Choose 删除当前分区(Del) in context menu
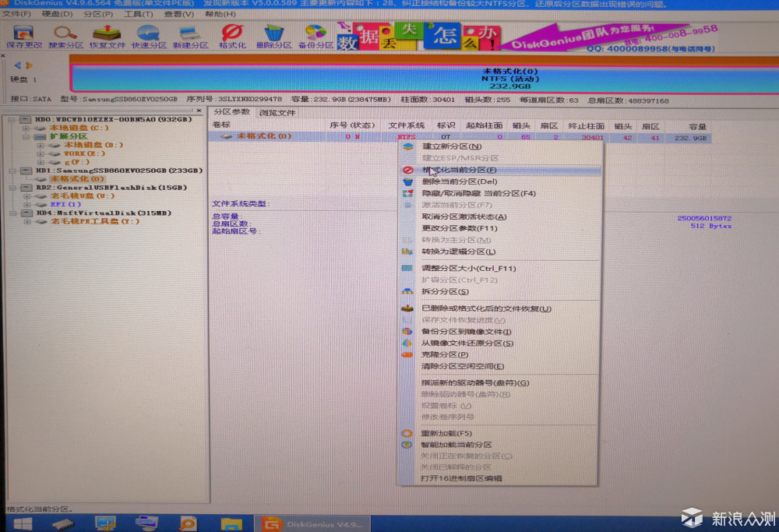Viewport: 779px width, 532px height. [x=500, y=181]
